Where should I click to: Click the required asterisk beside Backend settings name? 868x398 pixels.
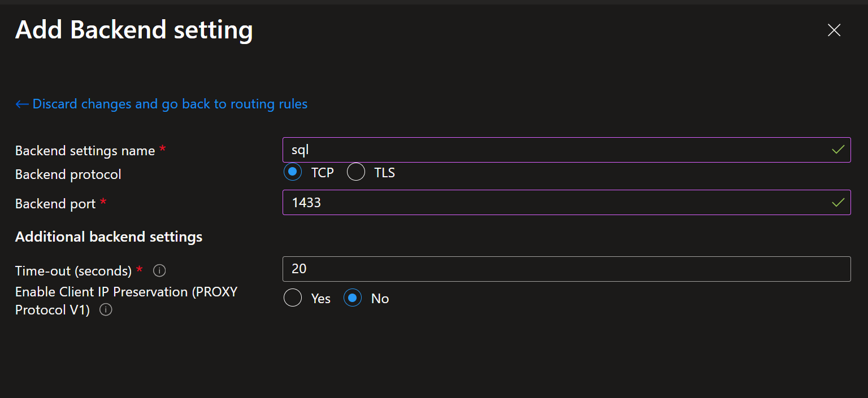162,147
